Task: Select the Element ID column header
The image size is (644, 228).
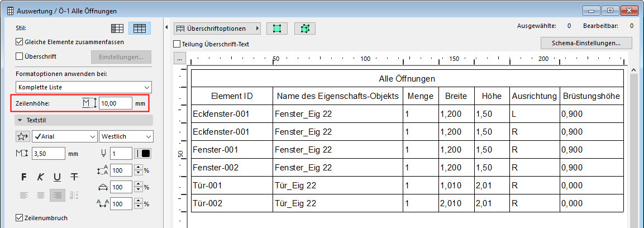Action: [232, 96]
